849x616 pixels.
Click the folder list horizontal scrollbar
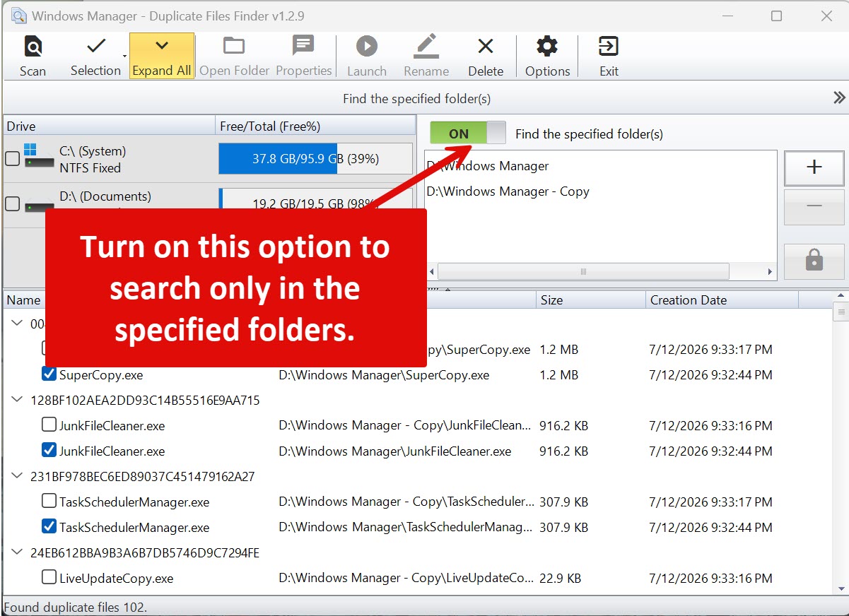click(584, 271)
